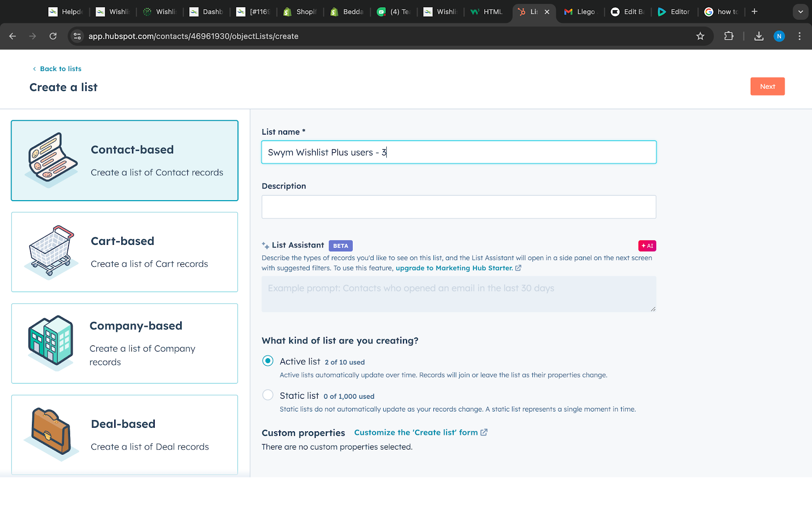Switch to the HTML browser tab
Viewport: 812px width, 508px height.
487,12
